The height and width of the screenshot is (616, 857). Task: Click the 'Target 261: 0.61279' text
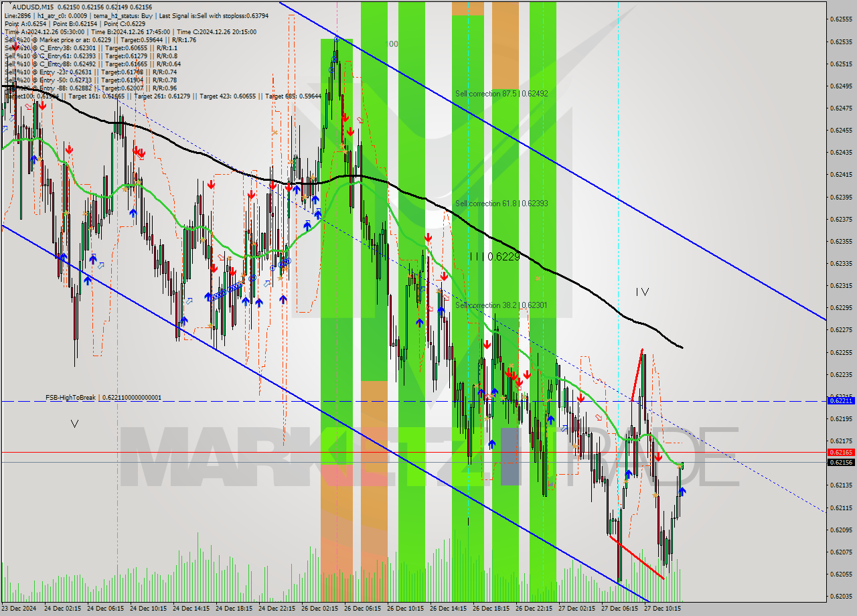point(162,96)
